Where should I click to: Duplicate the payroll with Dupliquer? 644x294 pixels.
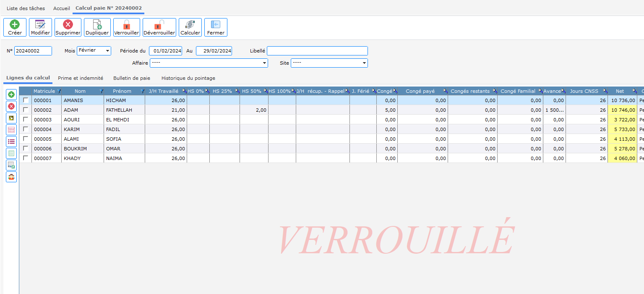(97, 27)
